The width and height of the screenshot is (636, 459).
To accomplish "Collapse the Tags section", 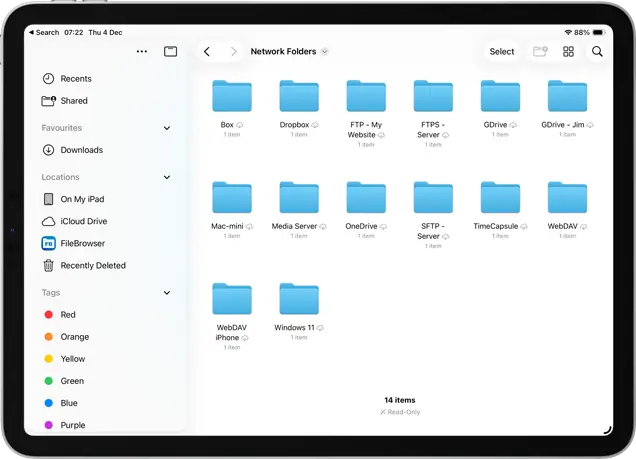I will coord(167,293).
